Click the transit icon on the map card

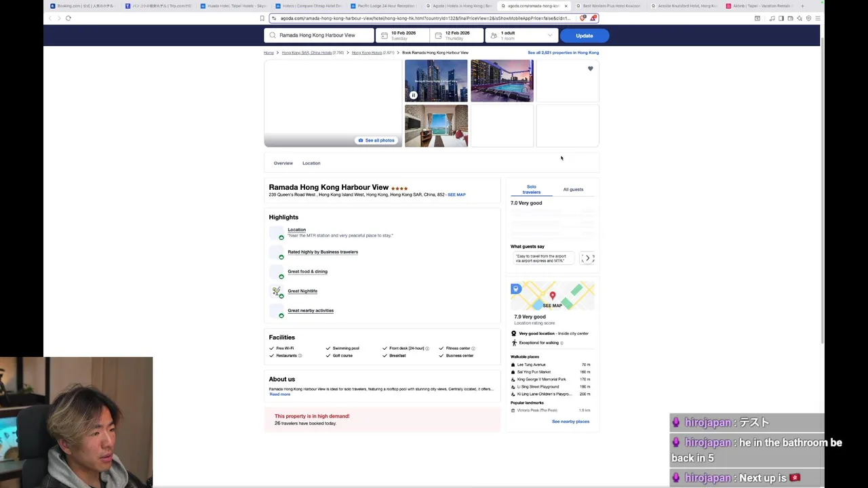(516, 289)
